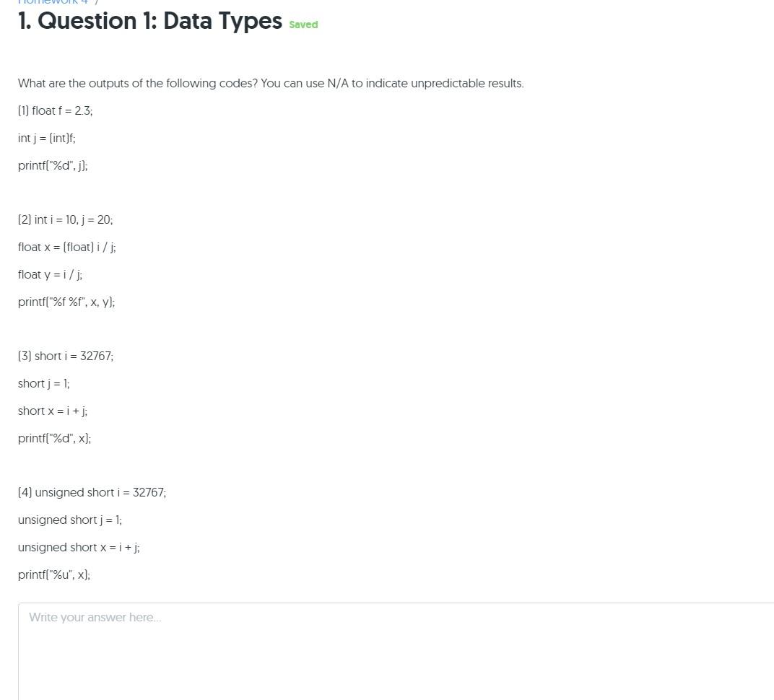774x700 pixels.
Task: Select the float y = i / j; statement
Action: [x=50, y=274]
